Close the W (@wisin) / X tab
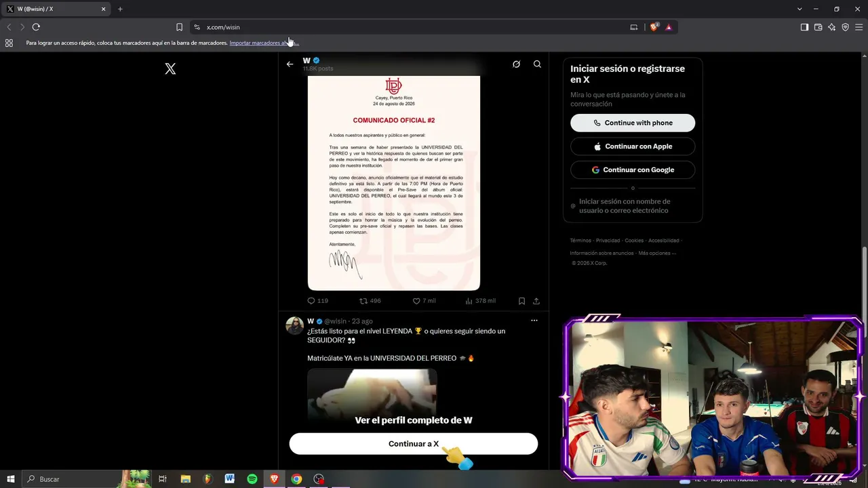Image resolution: width=868 pixels, height=488 pixels. click(103, 9)
